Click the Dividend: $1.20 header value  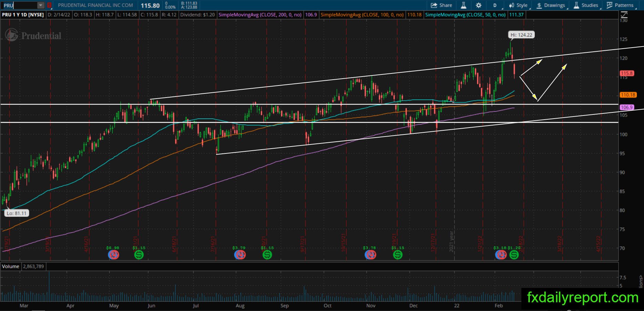coord(197,15)
